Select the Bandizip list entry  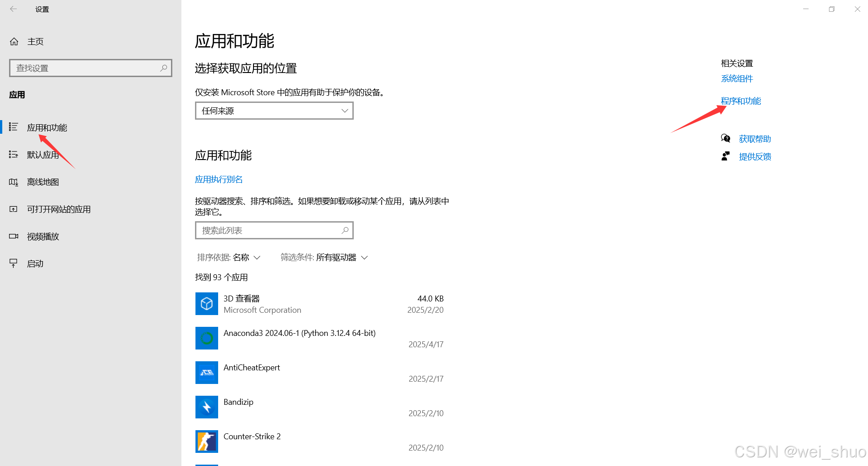(320, 407)
